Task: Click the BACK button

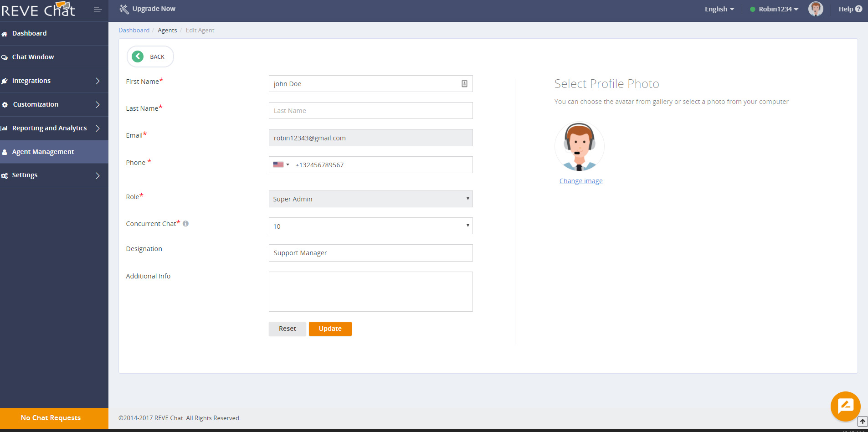Action: [150, 57]
